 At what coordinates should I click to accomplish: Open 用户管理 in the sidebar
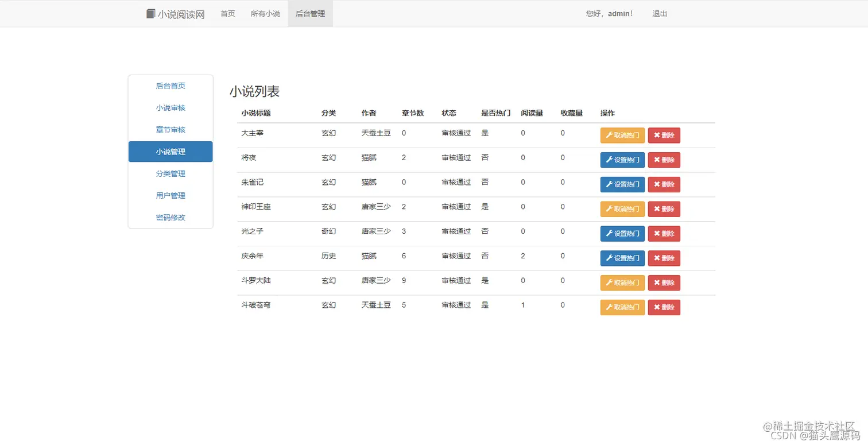(170, 196)
